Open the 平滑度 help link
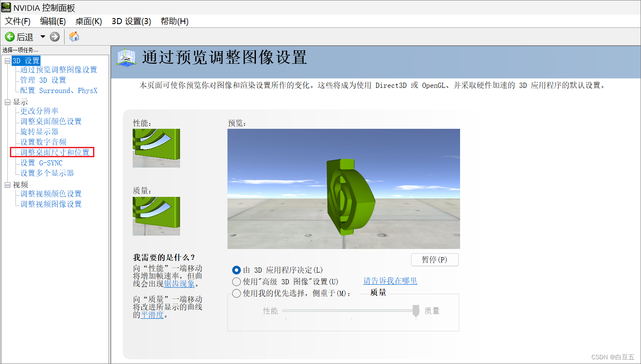641x364 pixels. 152,315
